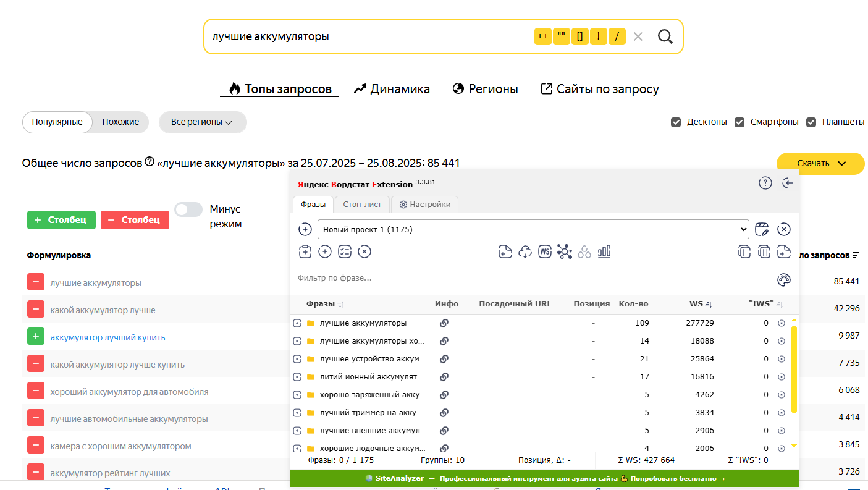
Task: Add a phrase with the toolbar plus circle icon
Action: click(325, 251)
